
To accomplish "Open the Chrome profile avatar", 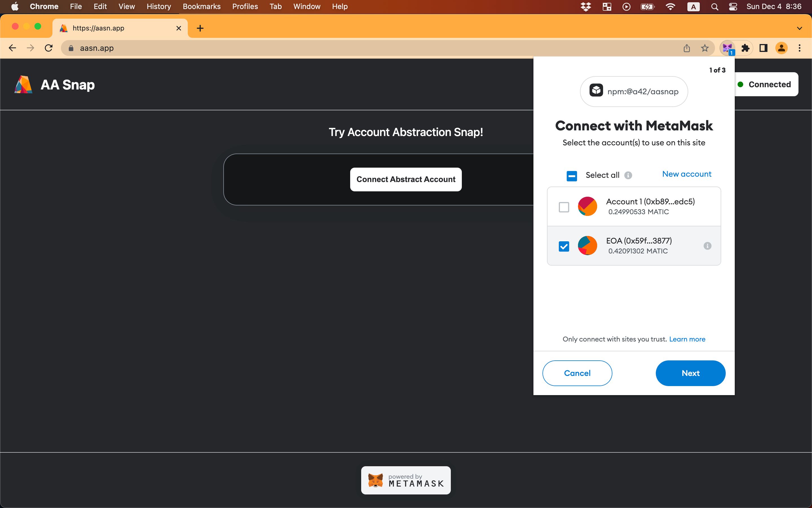I will click(x=782, y=48).
